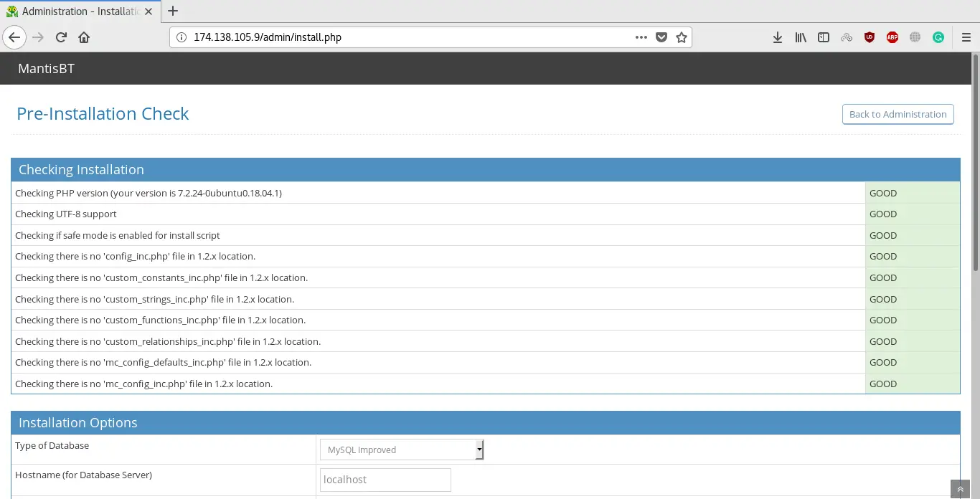980x499 pixels.
Task: Show downloads panel
Action: click(777, 37)
